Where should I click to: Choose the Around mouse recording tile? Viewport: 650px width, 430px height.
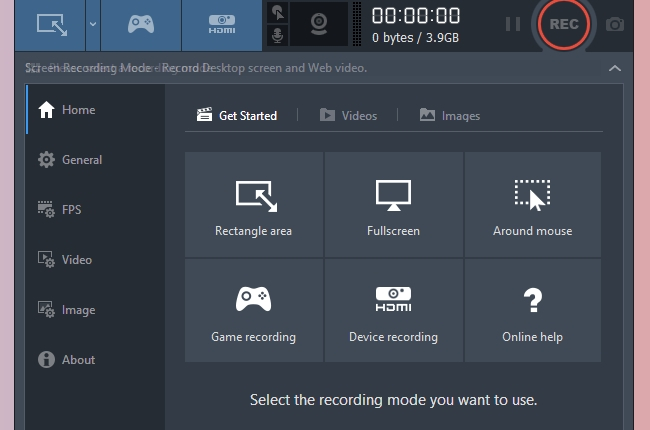pyautogui.click(x=533, y=204)
